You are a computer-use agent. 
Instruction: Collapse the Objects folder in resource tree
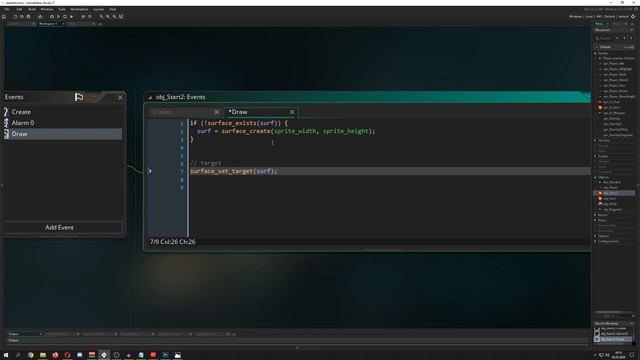[x=596, y=178]
